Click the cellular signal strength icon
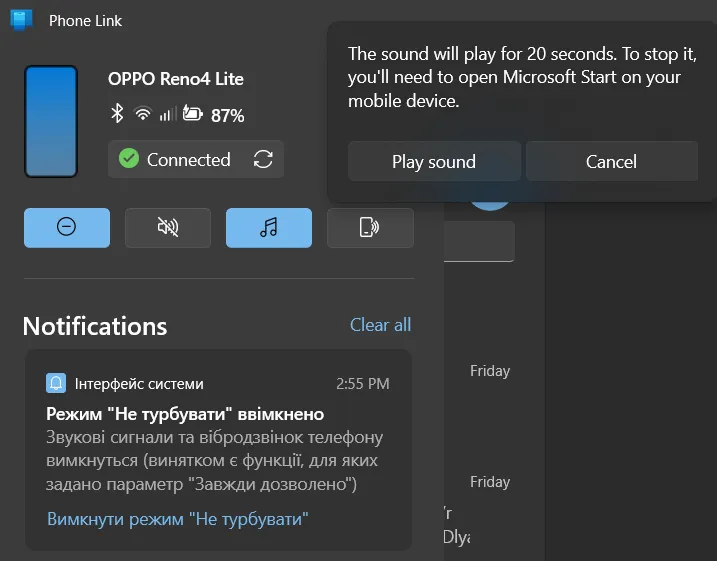This screenshot has width=717, height=561. click(x=167, y=114)
